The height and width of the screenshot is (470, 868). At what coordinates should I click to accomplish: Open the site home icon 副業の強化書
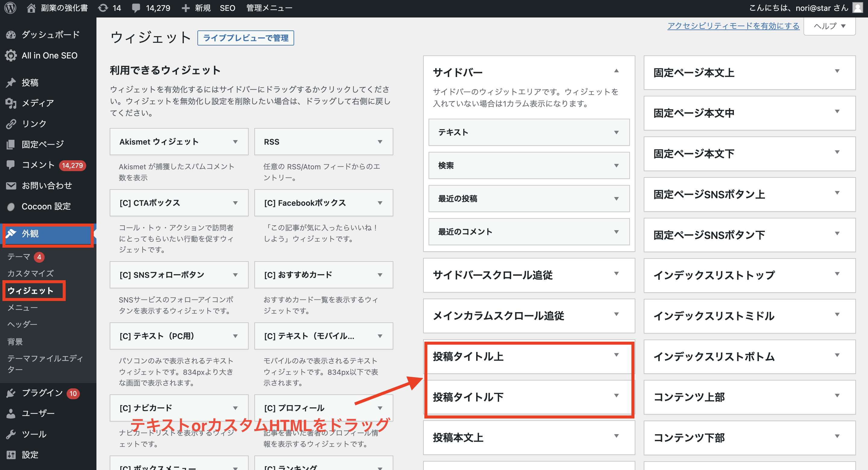tap(31, 8)
